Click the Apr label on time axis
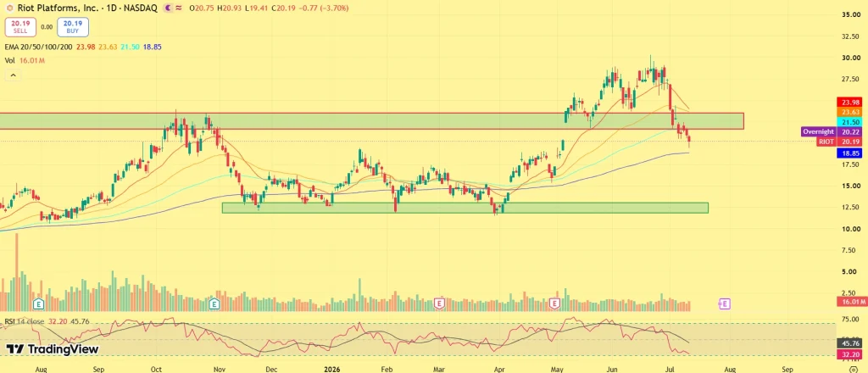868x373 pixels. (x=498, y=368)
